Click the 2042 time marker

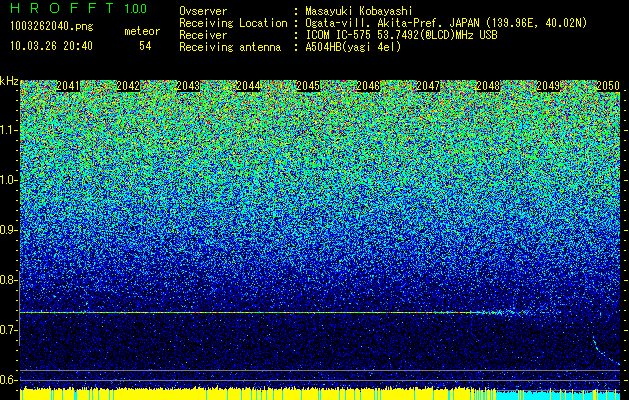(128, 85)
